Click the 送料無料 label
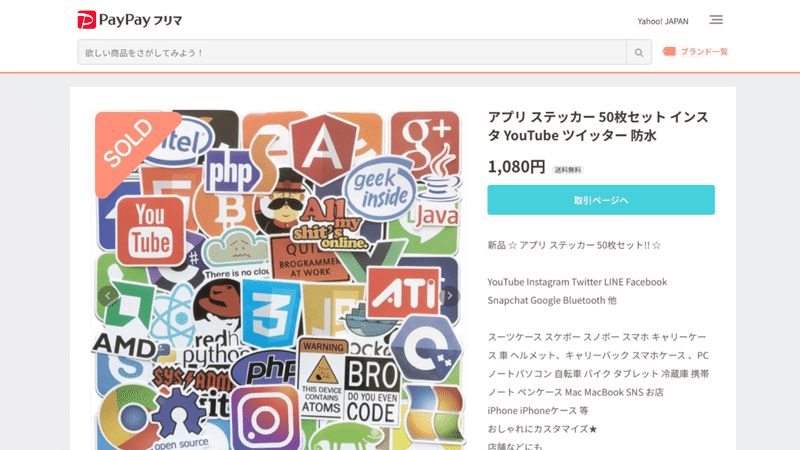Screen dimensions: 800x450 coord(568,170)
